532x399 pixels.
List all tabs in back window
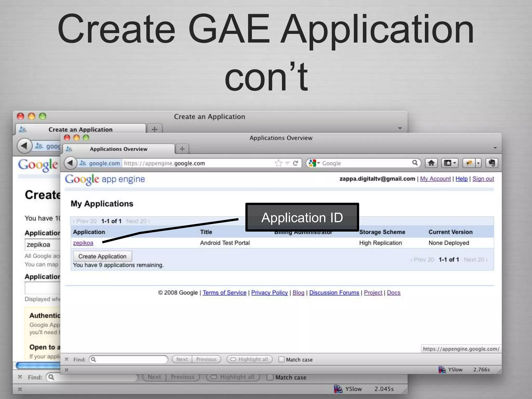[400, 128]
